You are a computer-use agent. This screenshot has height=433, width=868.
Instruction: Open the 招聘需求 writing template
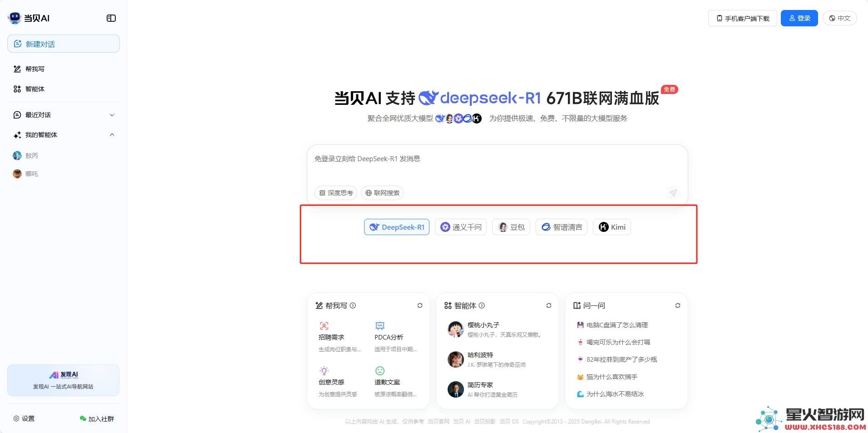[x=340, y=337]
